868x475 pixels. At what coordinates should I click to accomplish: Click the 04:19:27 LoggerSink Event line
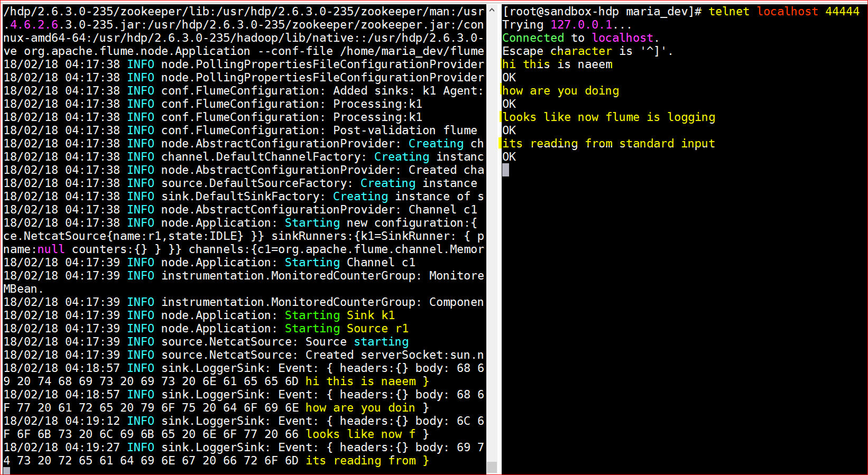tap(244, 447)
